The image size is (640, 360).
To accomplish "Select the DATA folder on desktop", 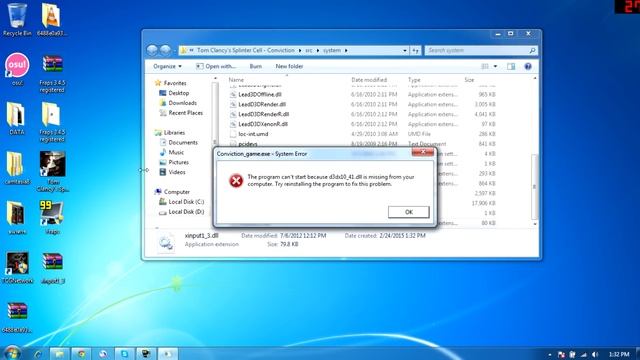I will click(x=16, y=118).
